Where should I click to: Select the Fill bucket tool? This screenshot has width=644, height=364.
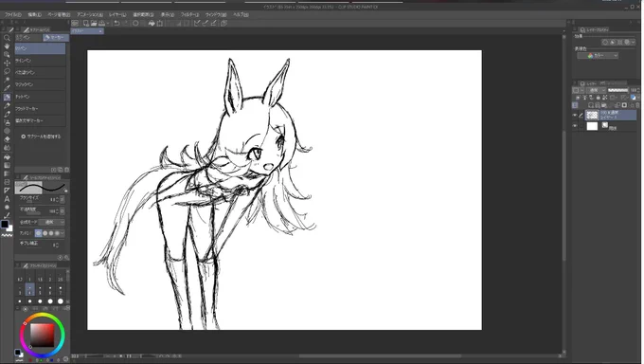click(7, 156)
